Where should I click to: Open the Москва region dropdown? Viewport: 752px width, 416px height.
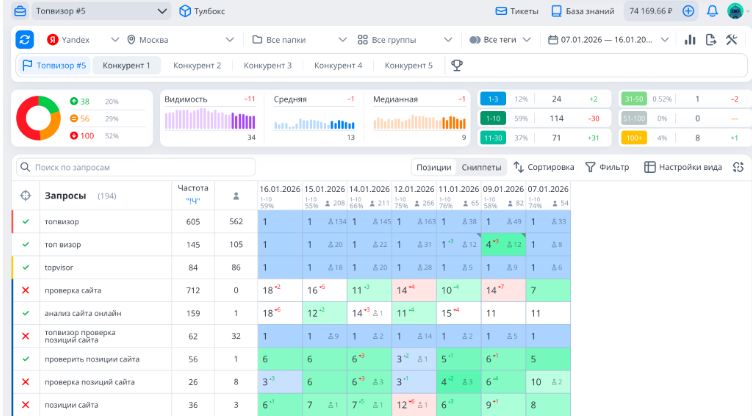tap(180, 40)
